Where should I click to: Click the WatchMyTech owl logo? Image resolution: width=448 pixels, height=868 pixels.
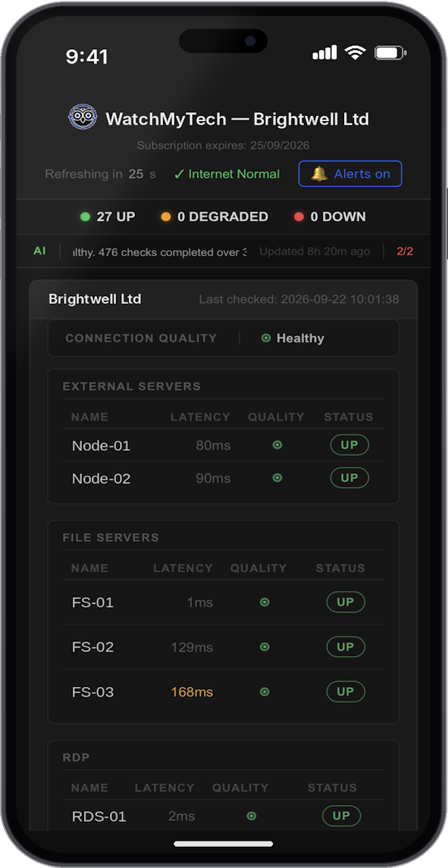(x=83, y=117)
